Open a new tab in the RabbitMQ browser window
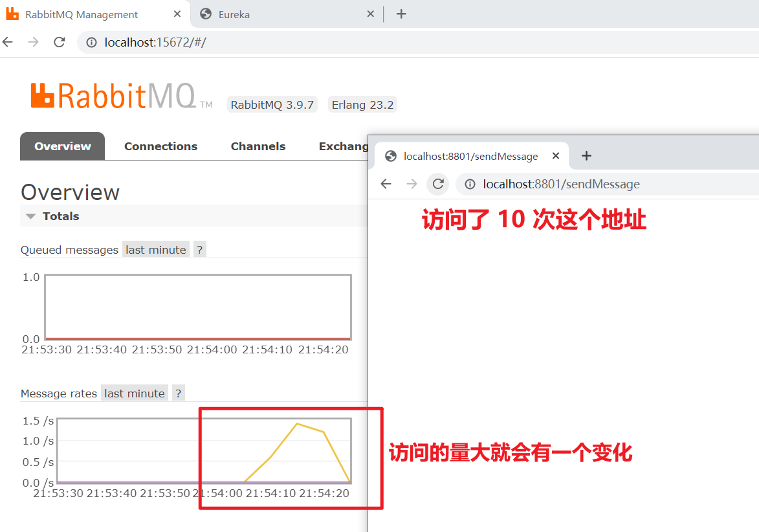Image resolution: width=759 pixels, height=532 pixels. (401, 14)
